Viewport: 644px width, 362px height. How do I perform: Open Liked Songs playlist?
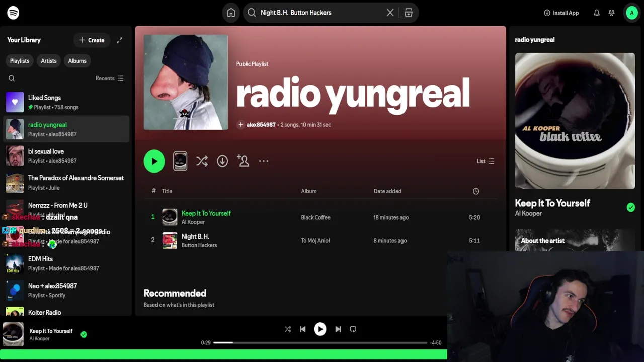tap(66, 102)
